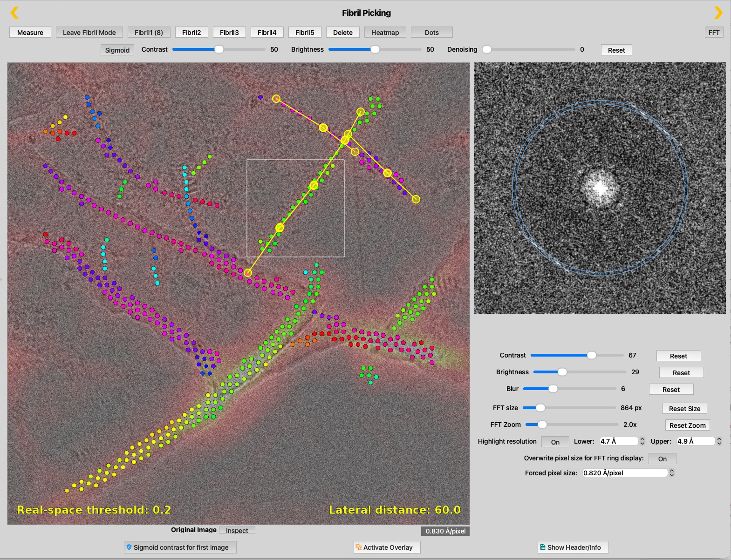Adjust the image Contrast slider at 50

(x=219, y=49)
